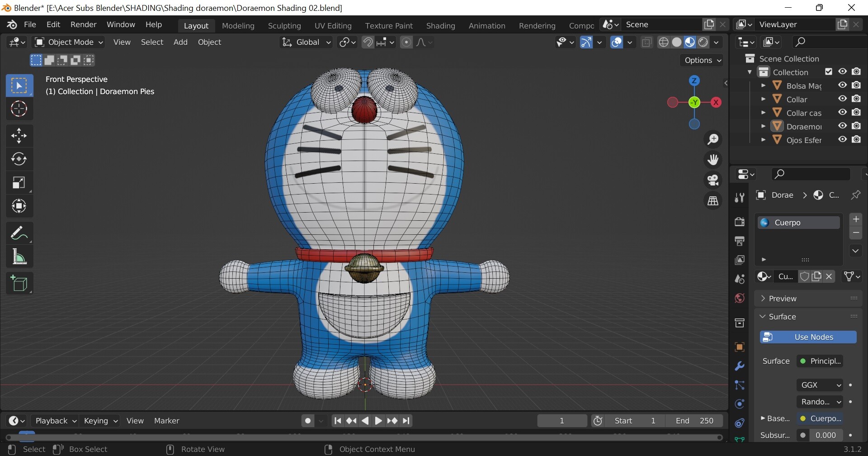Collapse the Surface section in material properties
This screenshot has width=868, height=456.
tap(764, 316)
